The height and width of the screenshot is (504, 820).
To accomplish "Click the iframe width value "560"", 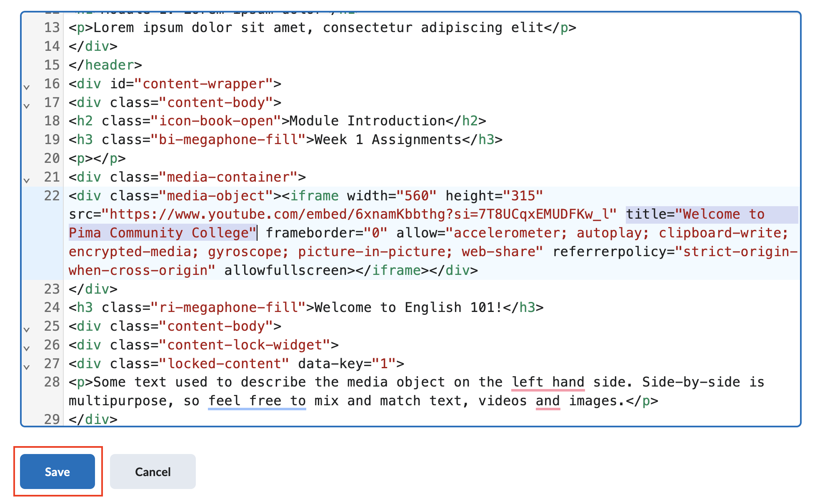I will [416, 196].
